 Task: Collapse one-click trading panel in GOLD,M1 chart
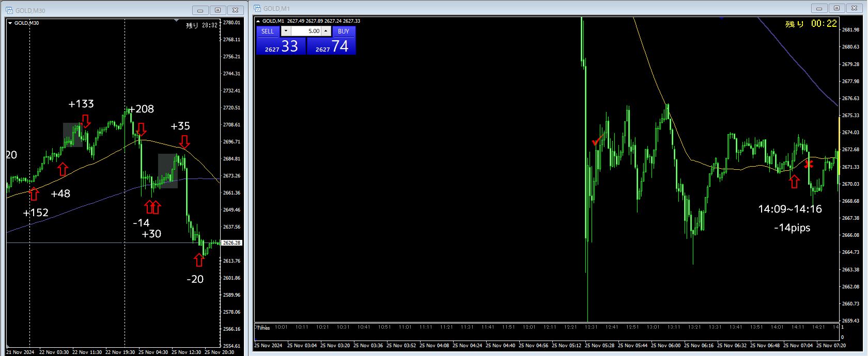pos(258,21)
